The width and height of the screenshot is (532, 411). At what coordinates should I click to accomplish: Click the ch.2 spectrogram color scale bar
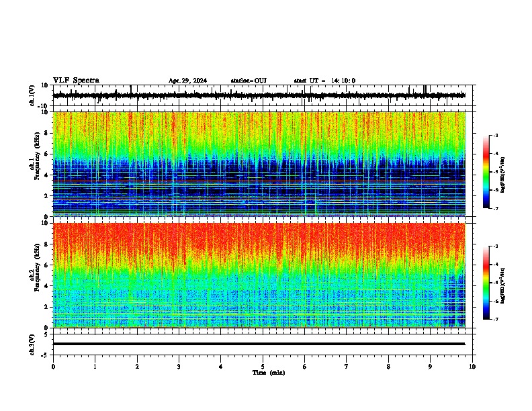pos(486,283)
